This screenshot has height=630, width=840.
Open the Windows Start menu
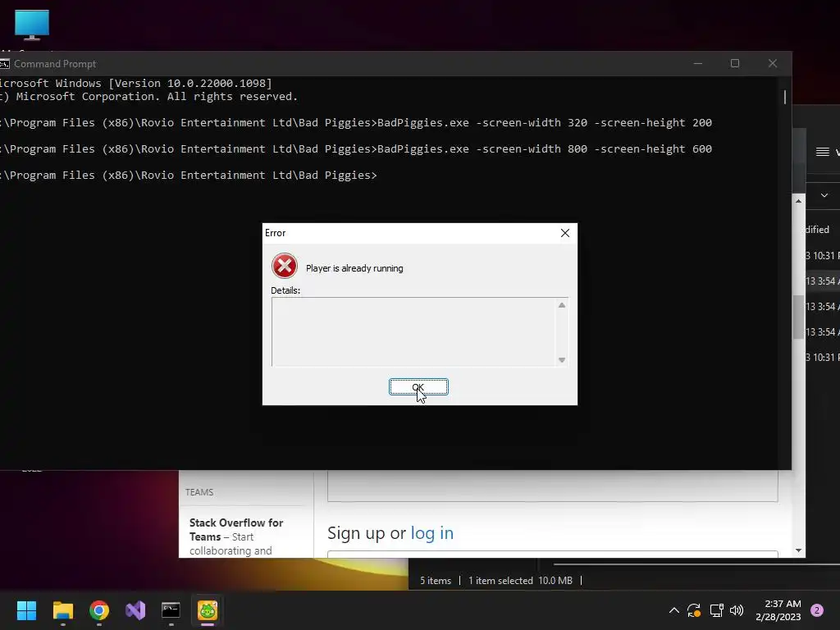[x=26, y=610]
